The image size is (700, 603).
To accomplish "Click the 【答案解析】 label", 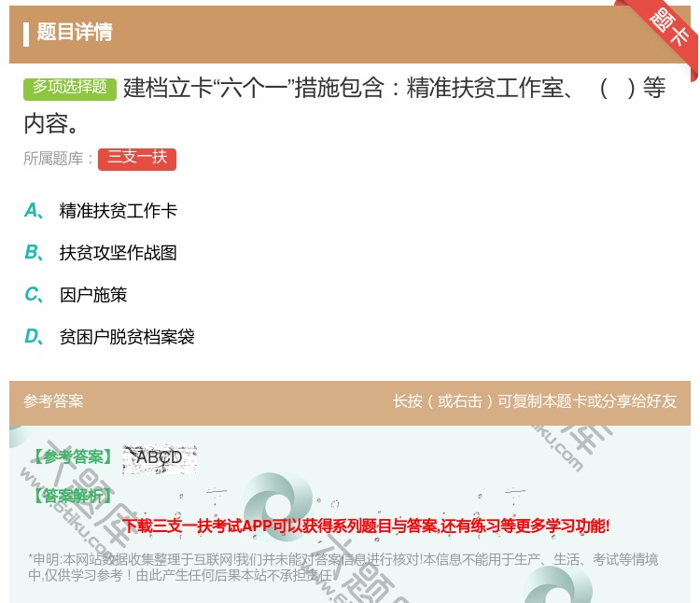I will click(x=73, y=496).
